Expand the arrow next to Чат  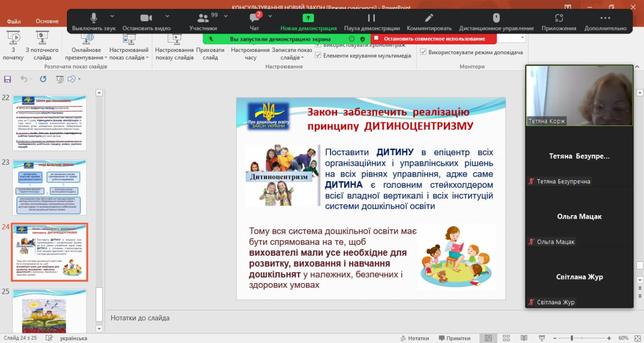pos(270,16)
